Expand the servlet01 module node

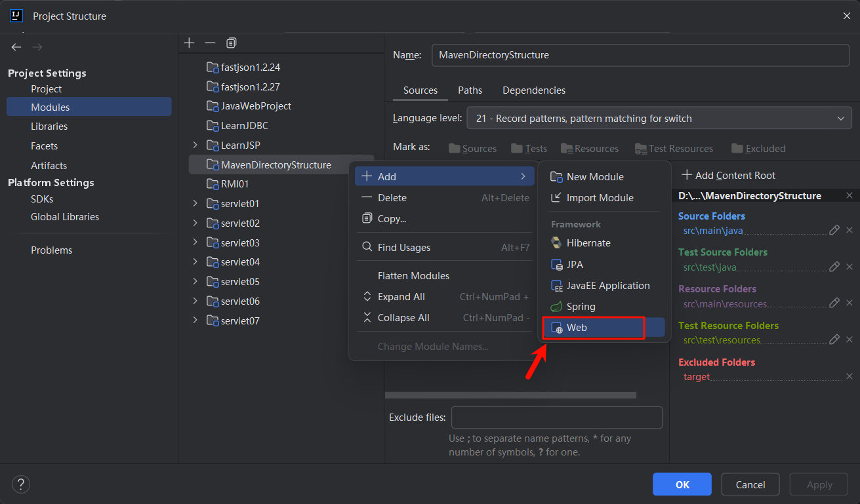coord(195,203)
